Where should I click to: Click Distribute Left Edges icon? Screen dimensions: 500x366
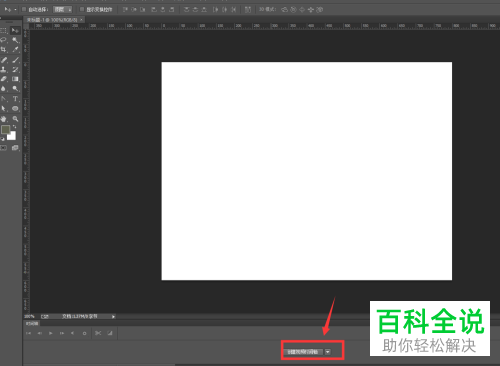(216, 10)
